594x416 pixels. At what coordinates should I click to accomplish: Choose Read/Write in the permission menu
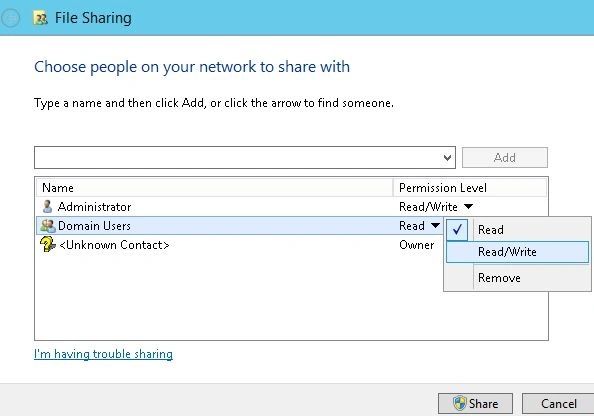[x=517, y=252]
